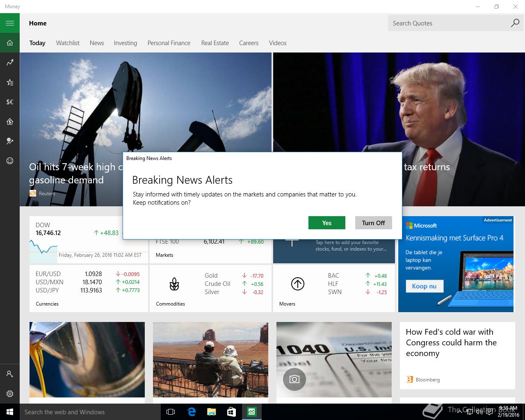525x420 pixels.
Task: Select the Today tab
Action: pyautogui.click(x=37, y=43)
